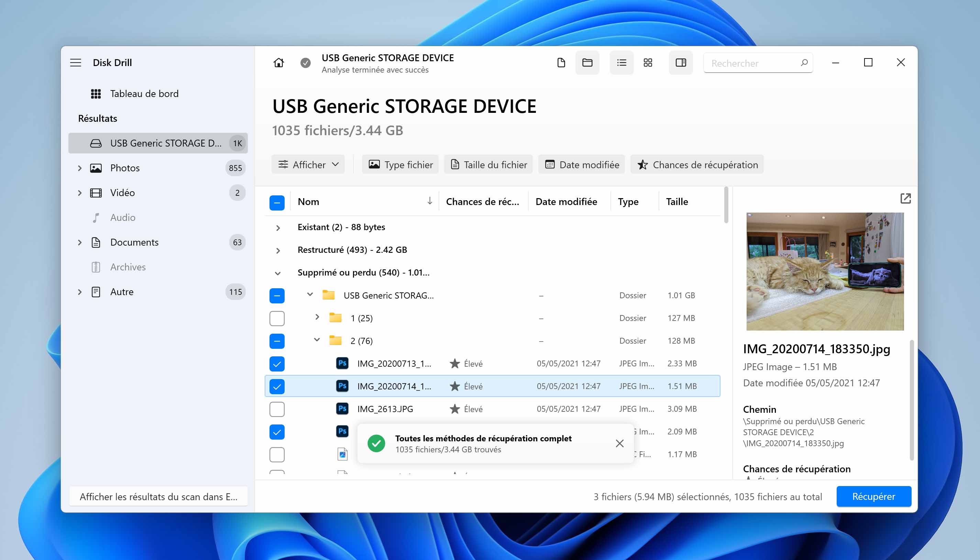Screen dimensions: 980x560
Task: Click green success checkmark in notification
Action: [376, 443]
